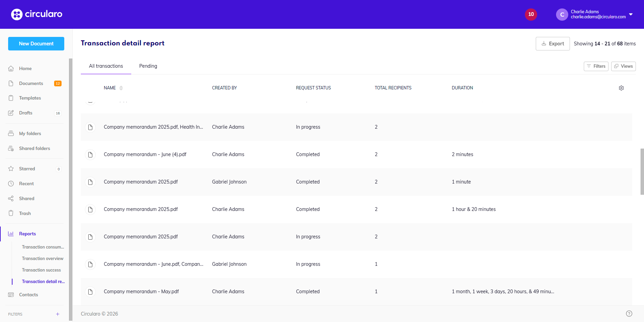
Task: Toggle the Name column sort order
Action: 121,88
